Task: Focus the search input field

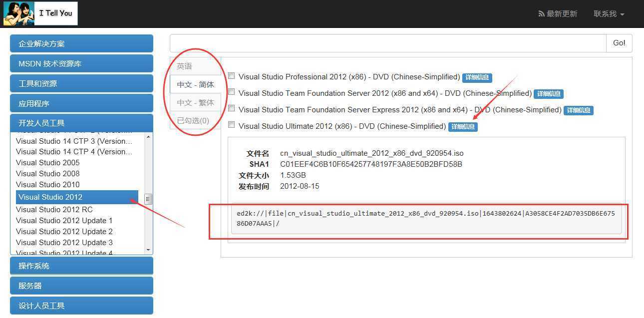Action: pyautogui.click(x=388, y=43)
